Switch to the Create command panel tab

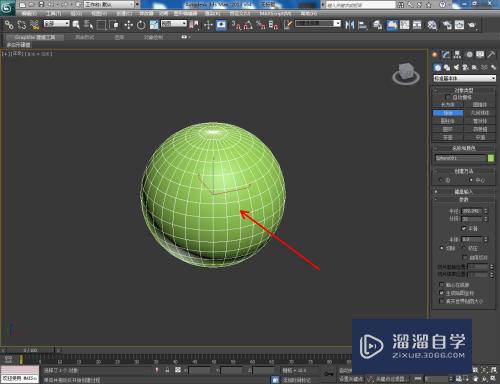[x=435, y=55]
